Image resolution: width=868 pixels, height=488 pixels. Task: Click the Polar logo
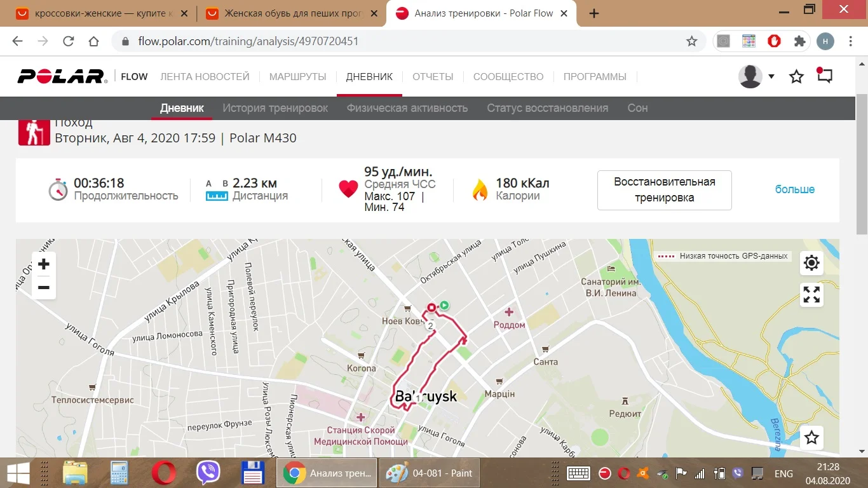[x=62, y=77]
